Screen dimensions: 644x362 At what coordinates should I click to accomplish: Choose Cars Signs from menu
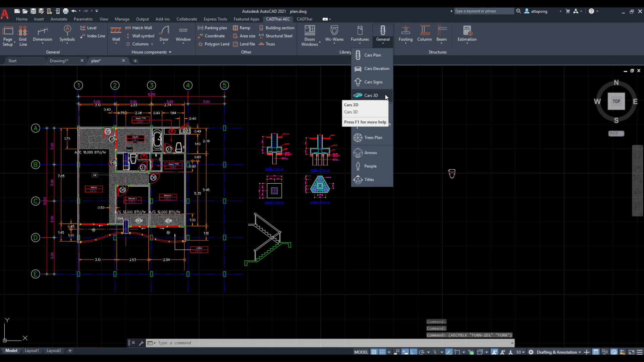(x=372, y=82)
